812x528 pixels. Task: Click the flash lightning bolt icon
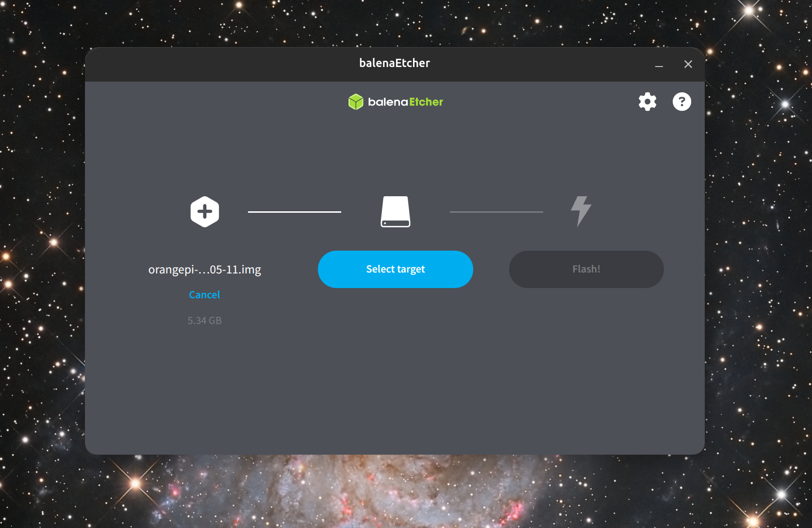coord(580,211)
